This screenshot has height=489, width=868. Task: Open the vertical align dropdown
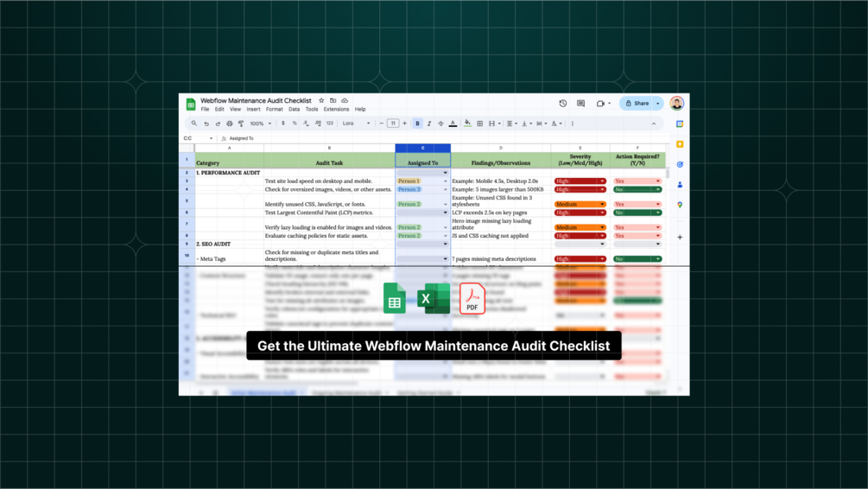click(527, 124)
